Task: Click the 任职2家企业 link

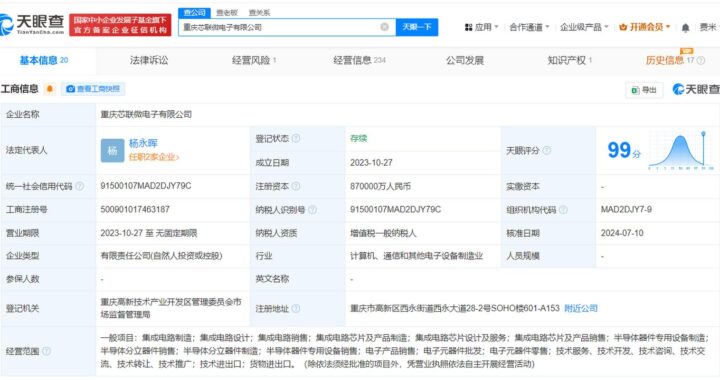Action: click(x=154, y=157)
